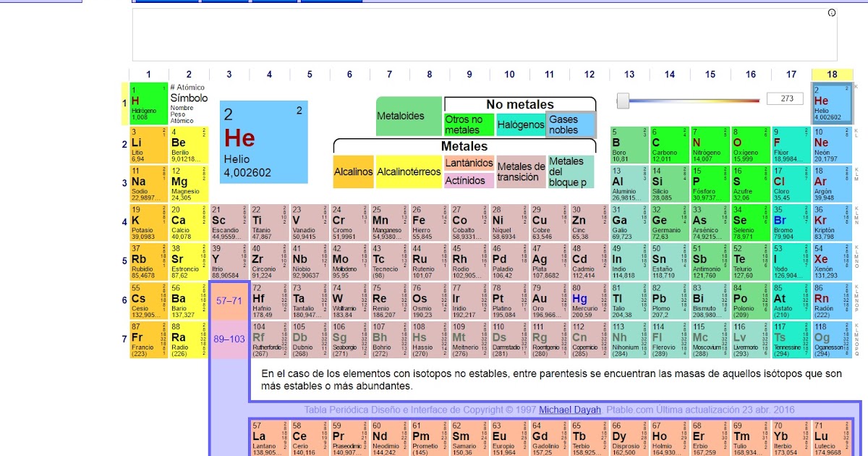Switch to the rightmost blue tab
The image size is (868, 456).
pyautogui.click(x=331, y=3)
